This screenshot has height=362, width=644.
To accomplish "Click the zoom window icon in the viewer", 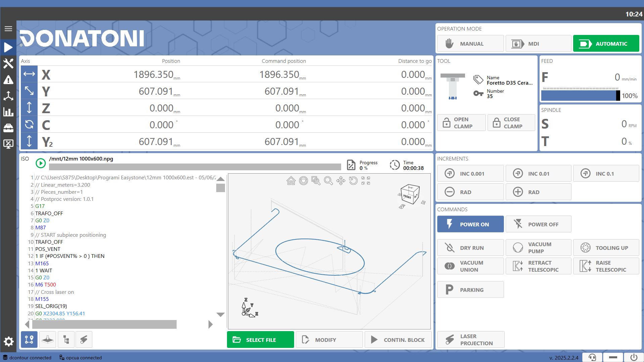I will click(316, 181).
